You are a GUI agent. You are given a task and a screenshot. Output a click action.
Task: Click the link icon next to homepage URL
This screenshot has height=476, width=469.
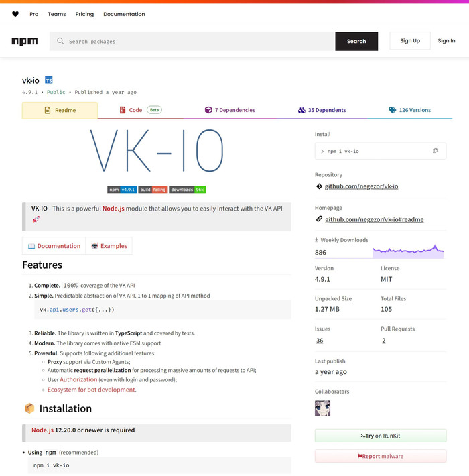click(x=319, y=219)
